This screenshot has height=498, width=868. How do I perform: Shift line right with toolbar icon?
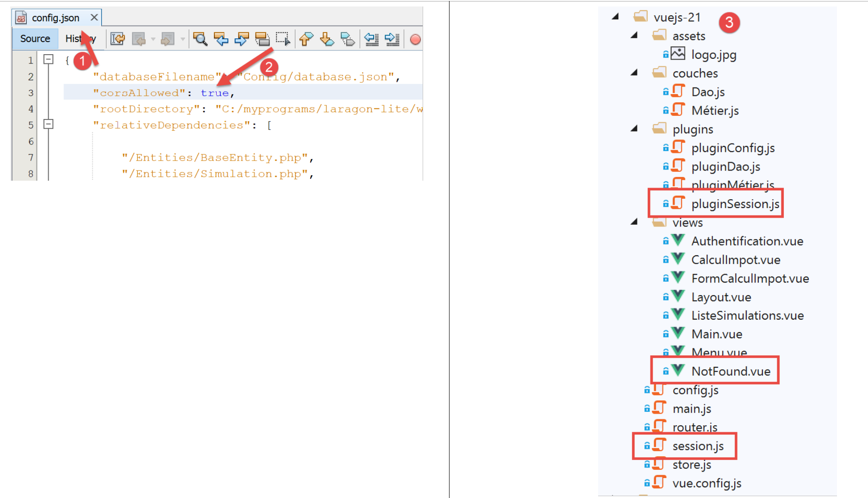click(x=392, y=39)
